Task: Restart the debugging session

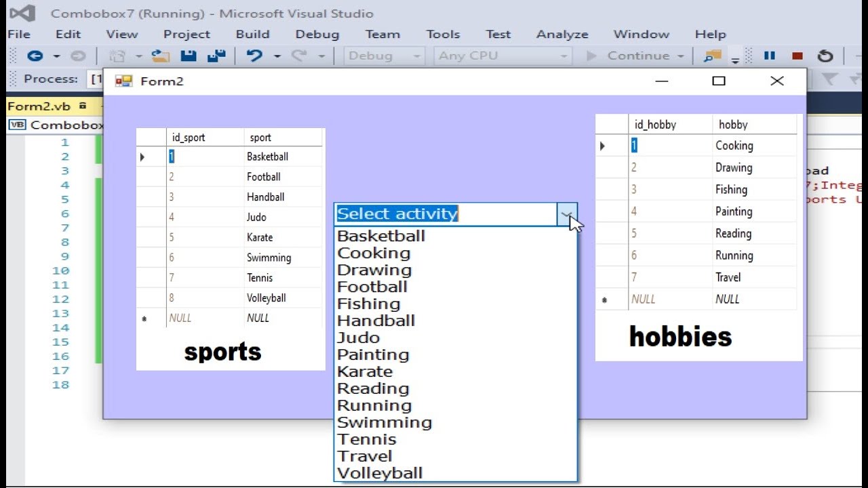Action: (825, 56)
